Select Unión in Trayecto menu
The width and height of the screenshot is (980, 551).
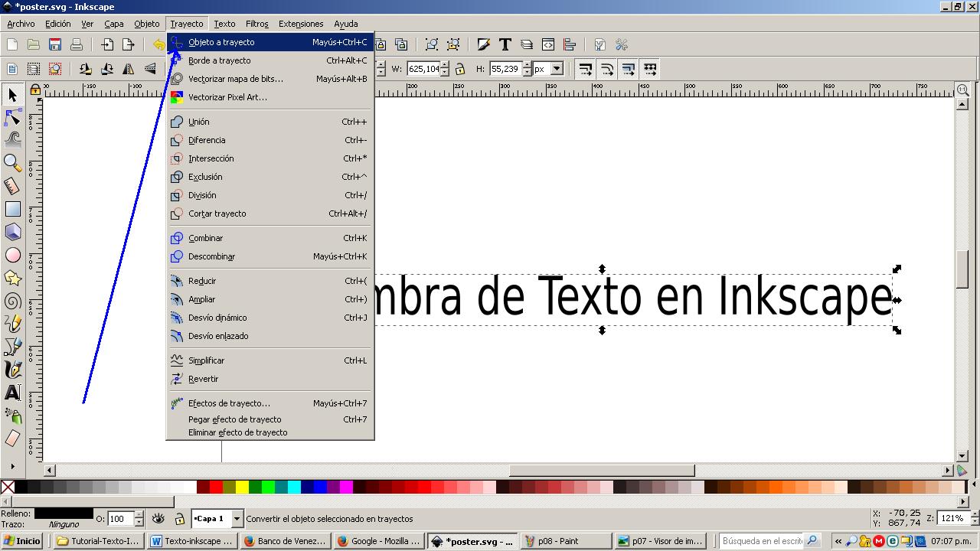[x=269, y=122]
